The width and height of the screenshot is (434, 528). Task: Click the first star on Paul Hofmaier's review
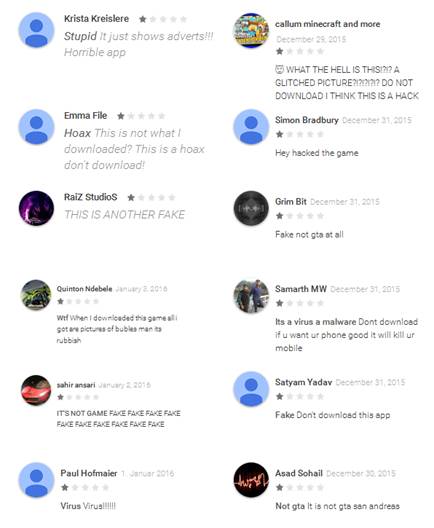[x=65, y=487]
